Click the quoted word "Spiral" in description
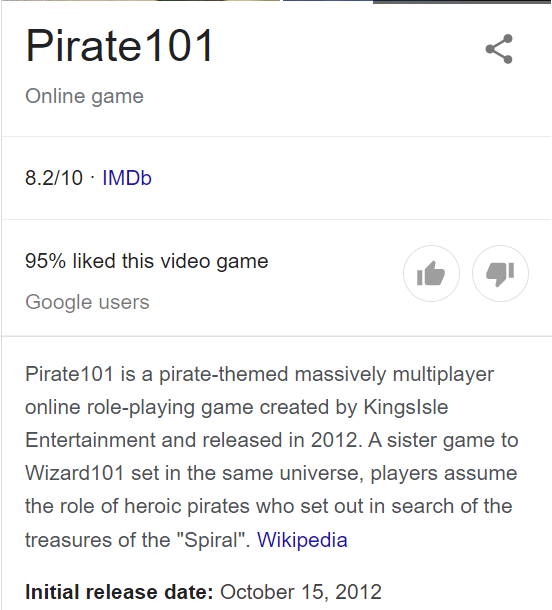 (x=213, y=540)
